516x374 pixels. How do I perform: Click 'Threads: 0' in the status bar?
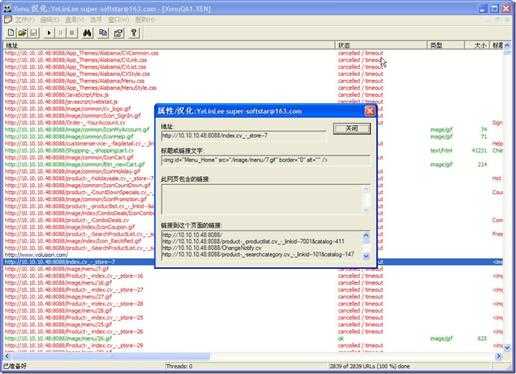(179, 366)
